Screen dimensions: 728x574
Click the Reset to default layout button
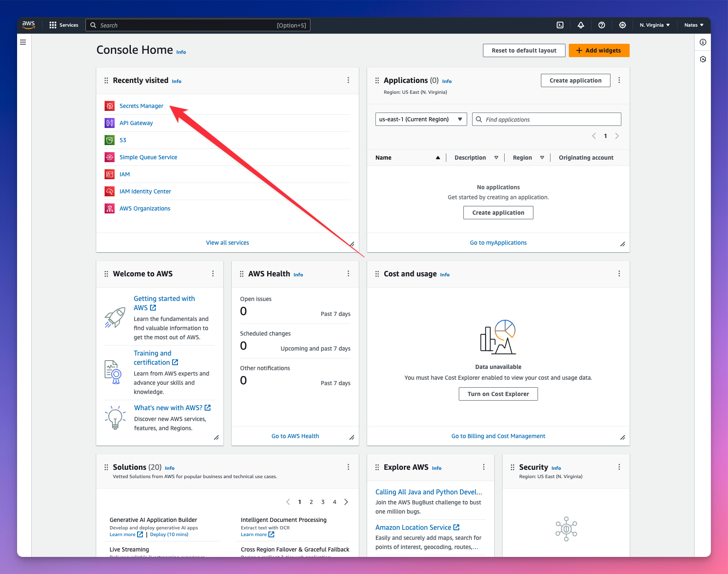tap(524, 50)
